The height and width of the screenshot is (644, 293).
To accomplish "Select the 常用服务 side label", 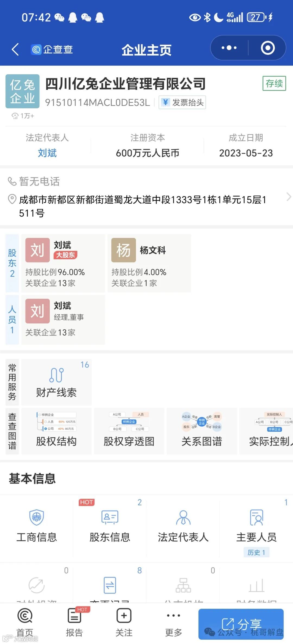I will (x=12, y=382).
